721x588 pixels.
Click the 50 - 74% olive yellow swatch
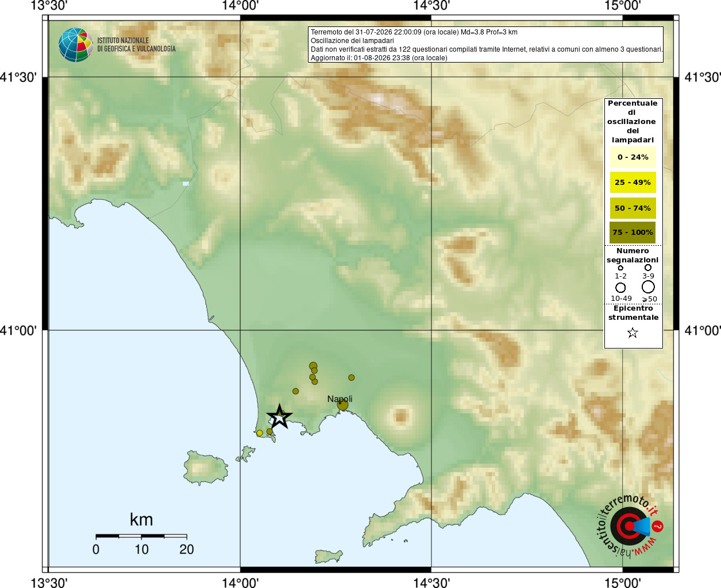[x=633, y=208]
